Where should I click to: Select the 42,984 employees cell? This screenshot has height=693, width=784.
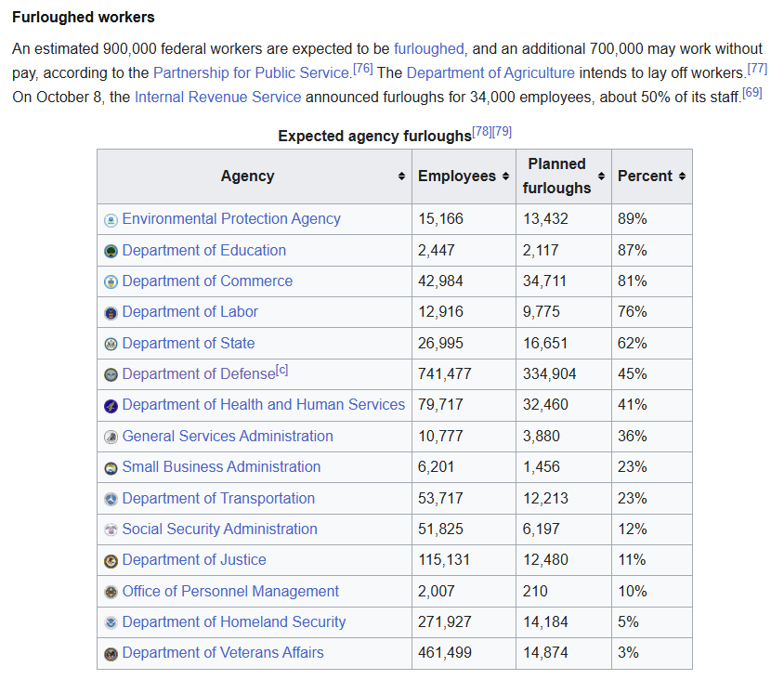point(464,281)
